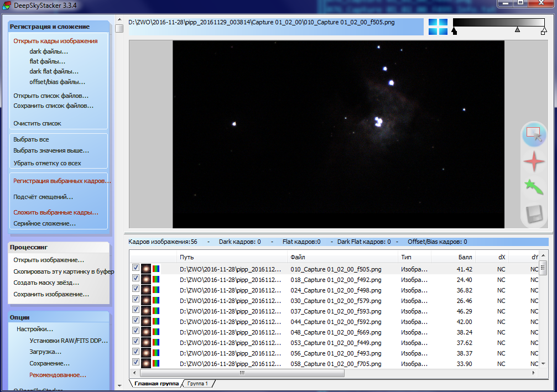Select the rectangle selection tool icon

point(534,134)
